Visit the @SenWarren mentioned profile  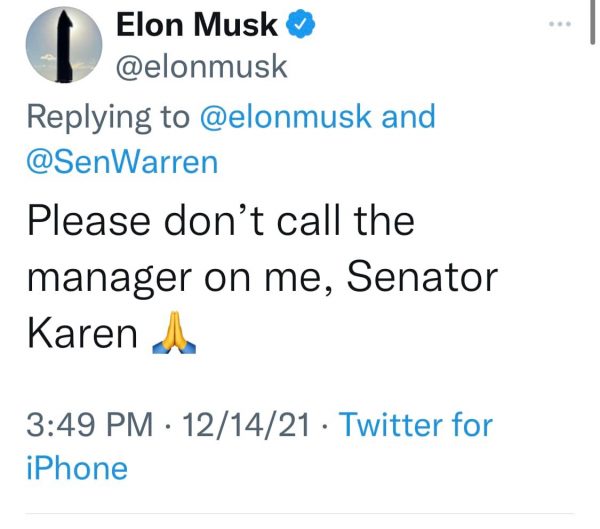[122, 162]
